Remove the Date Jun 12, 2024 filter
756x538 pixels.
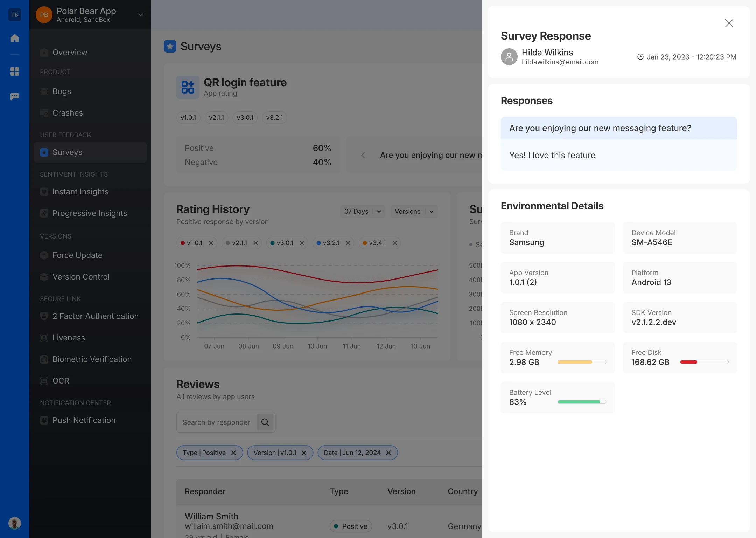[x=388, y=453]
